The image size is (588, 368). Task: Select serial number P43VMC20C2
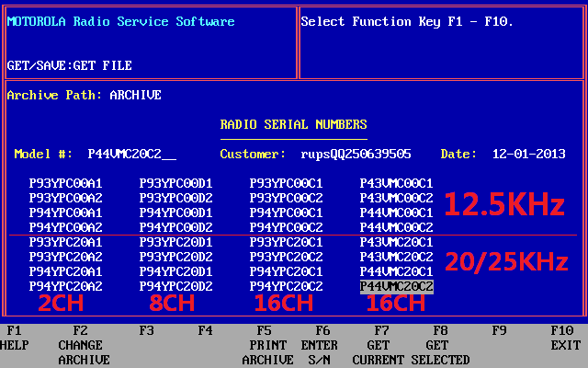[396, 257]
